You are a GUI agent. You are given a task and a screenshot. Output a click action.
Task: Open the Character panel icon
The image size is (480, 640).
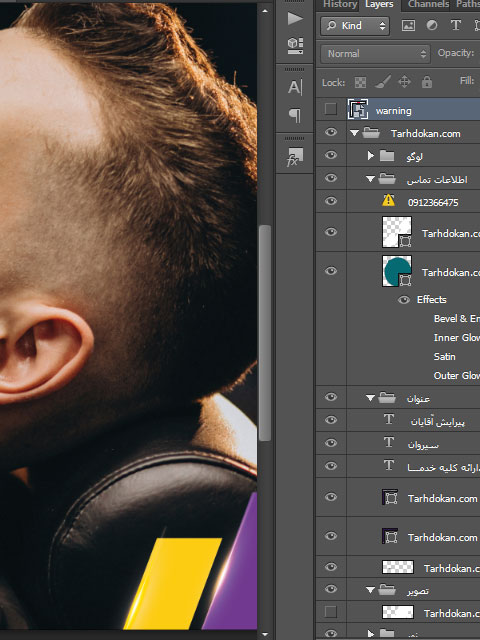coord(295,87)
